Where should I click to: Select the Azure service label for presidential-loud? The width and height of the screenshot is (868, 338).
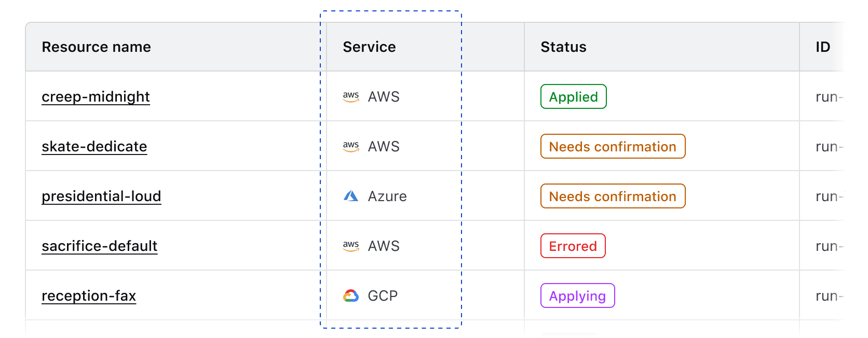coord(387,196)
